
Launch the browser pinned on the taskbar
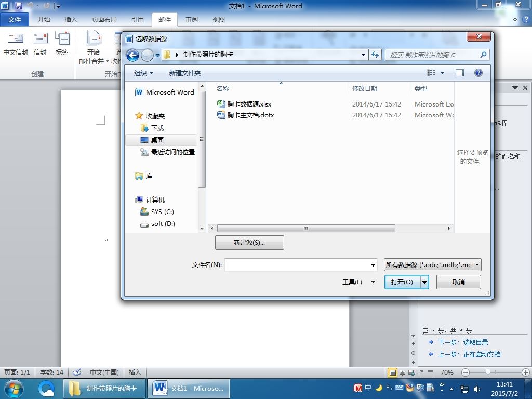click(x=46, y=389)
